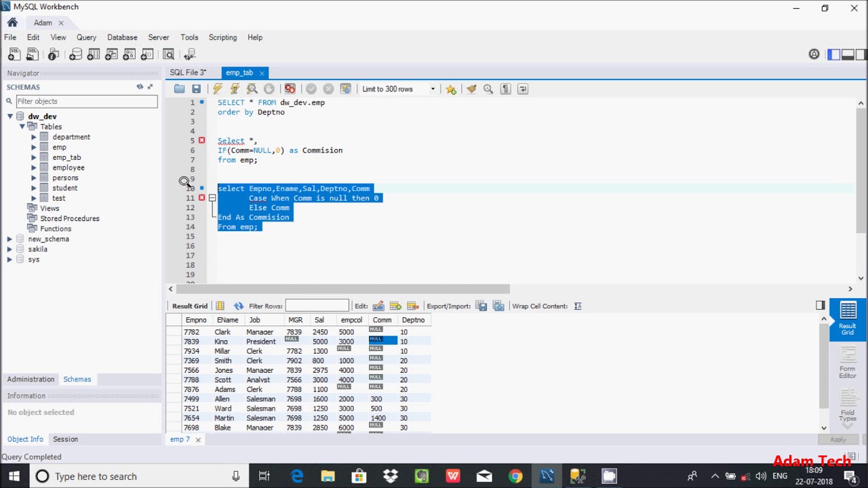This screenshot has height=488, width=868.
Task: Expand the department table node
Action: tap(34, 137)
